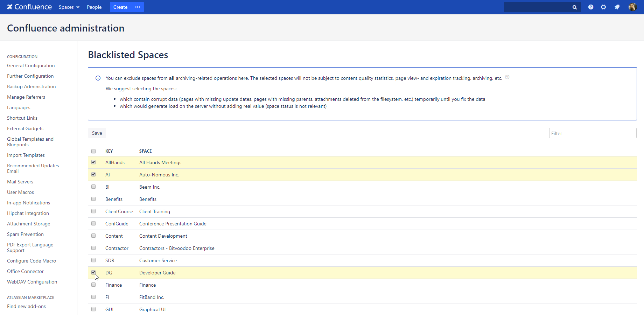Open General Configuration link
Viewport: 644px width, 315px height.
pos(31,65)
